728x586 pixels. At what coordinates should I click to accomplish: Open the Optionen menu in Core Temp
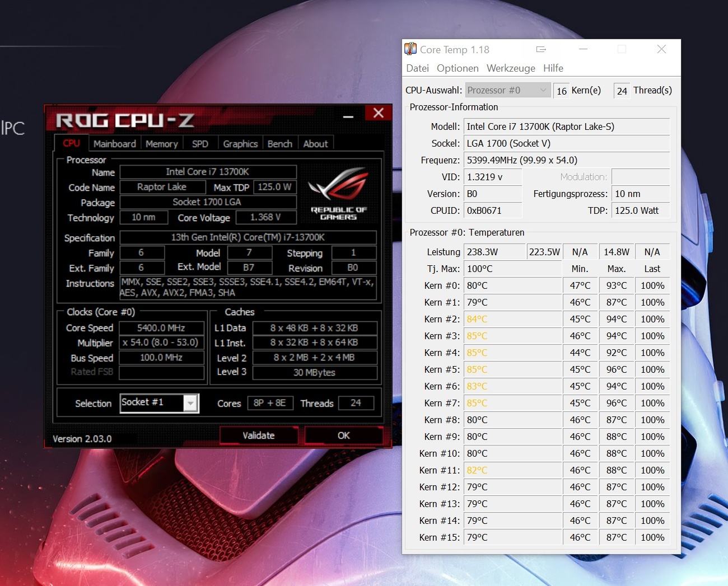click(x=458, y=68)
